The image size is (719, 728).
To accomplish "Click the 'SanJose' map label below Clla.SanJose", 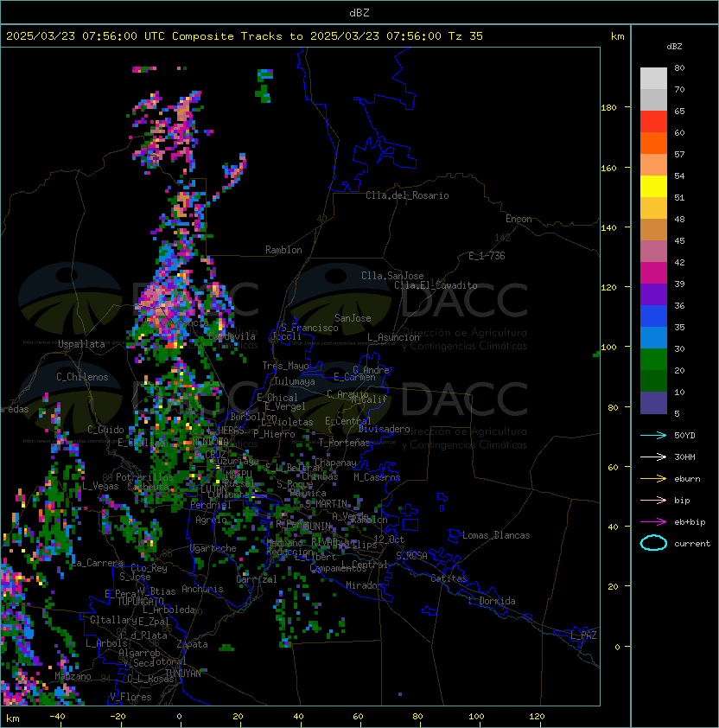I will pos(353,318).
